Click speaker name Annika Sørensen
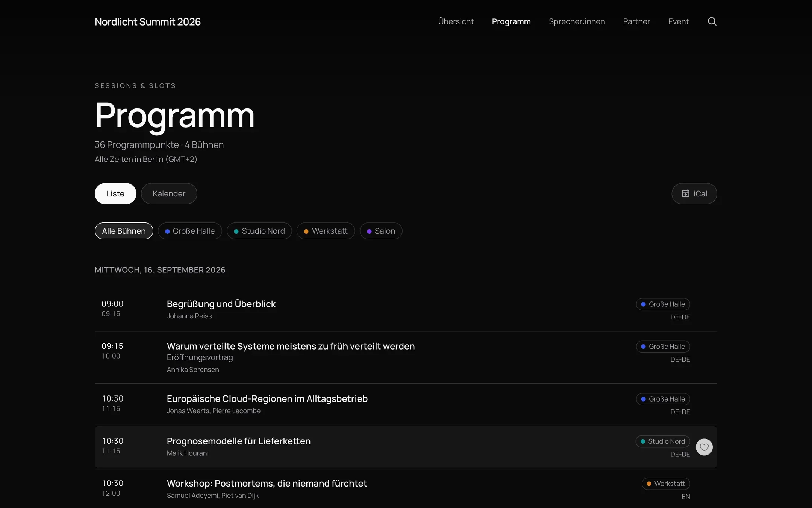Viewport: 812px width, 508px height. [x=193, y=370]
